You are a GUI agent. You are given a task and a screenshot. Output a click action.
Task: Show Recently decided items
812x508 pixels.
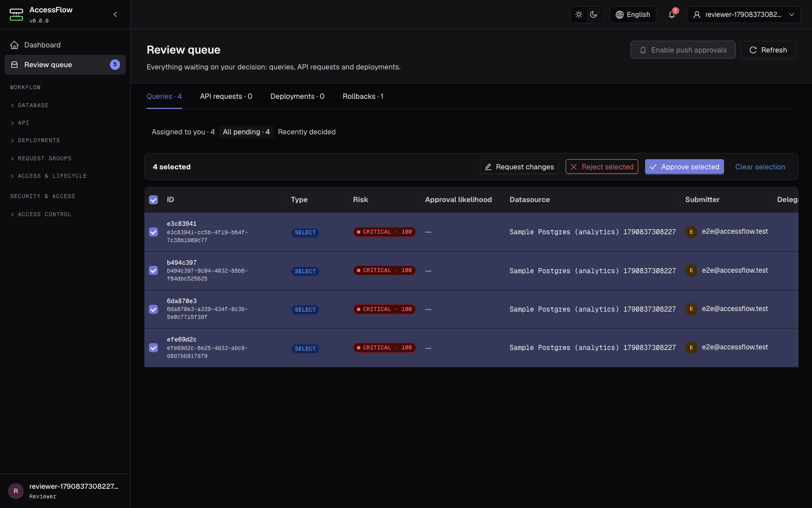pos(307,132)
